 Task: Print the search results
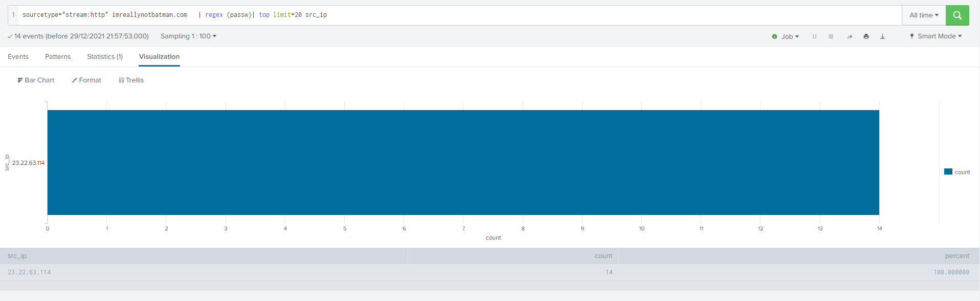pos(866,36)
